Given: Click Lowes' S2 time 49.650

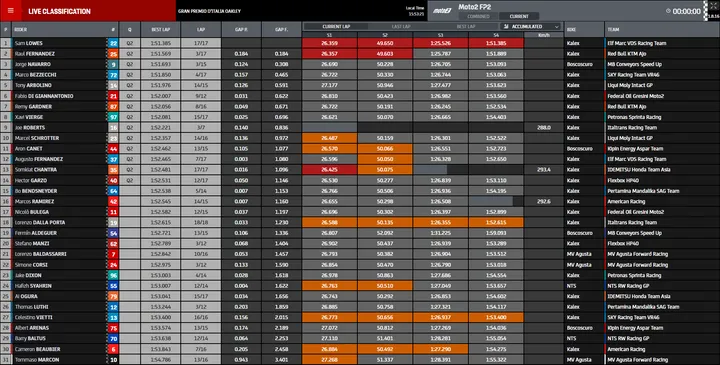Looking at the screenshot, I should [x=385, y=43].
